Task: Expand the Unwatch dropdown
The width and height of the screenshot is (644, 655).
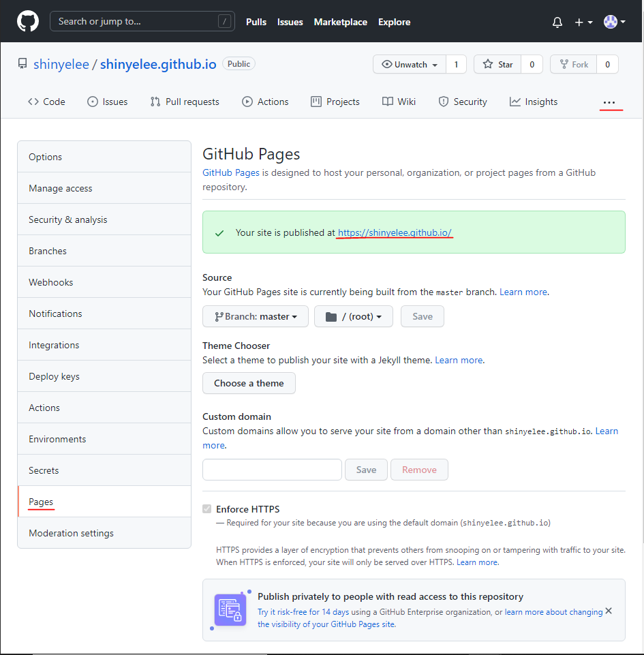Action: tap(410, 64)
